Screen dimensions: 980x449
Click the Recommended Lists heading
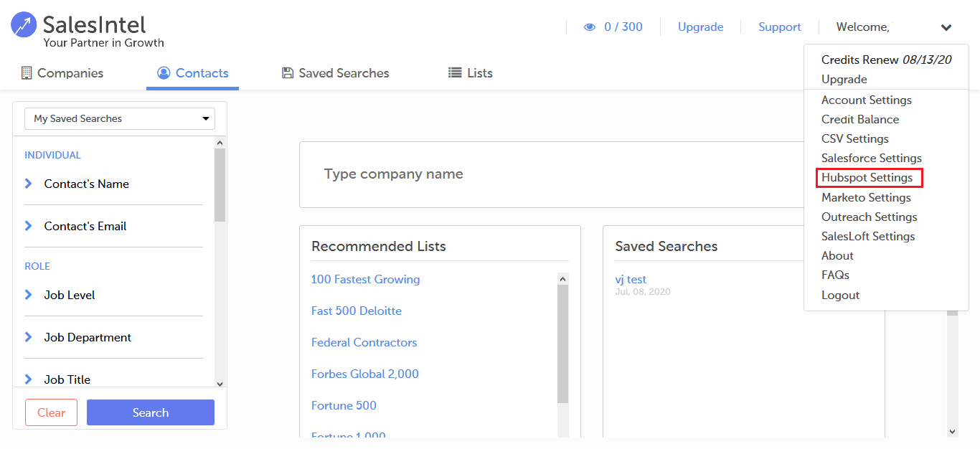pyautogui.click(x=379, y=247)
